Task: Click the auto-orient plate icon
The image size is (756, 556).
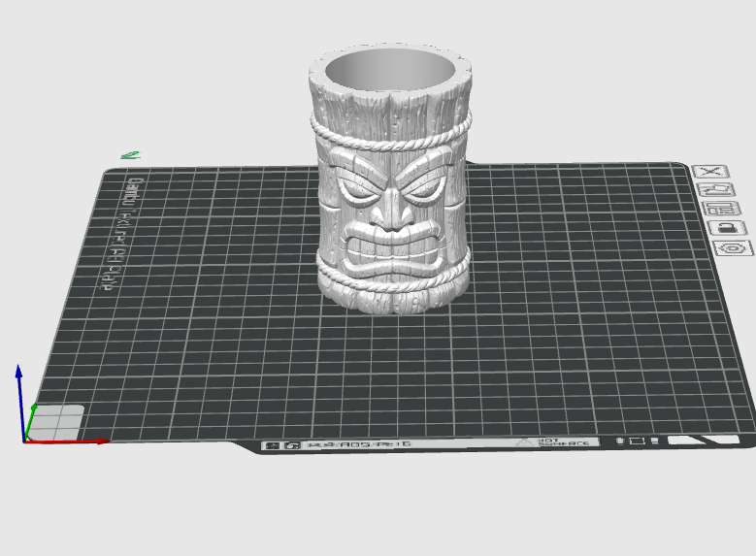Action: point(716,190)
